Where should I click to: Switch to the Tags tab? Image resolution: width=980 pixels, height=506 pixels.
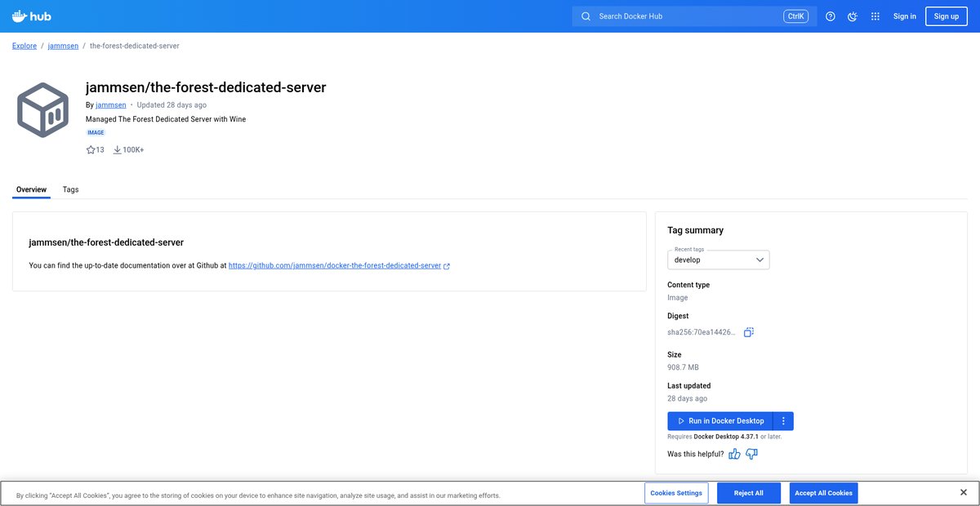point(71,189)
